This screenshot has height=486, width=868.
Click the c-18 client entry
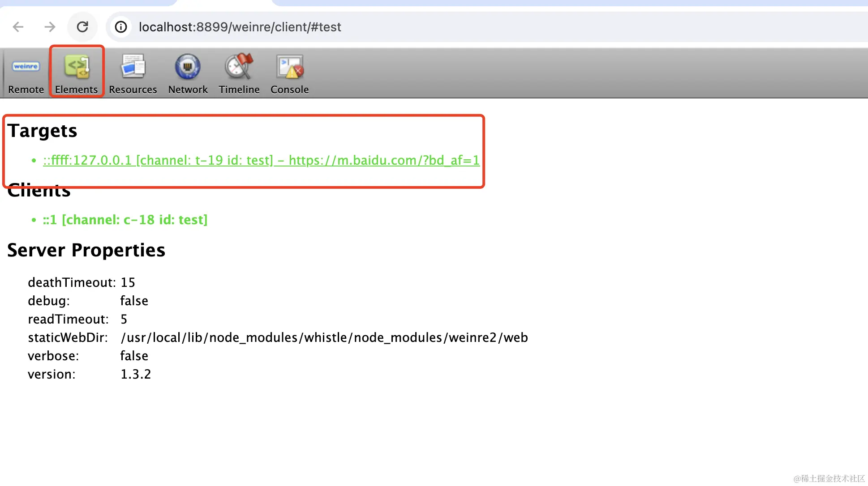[125, 220]
